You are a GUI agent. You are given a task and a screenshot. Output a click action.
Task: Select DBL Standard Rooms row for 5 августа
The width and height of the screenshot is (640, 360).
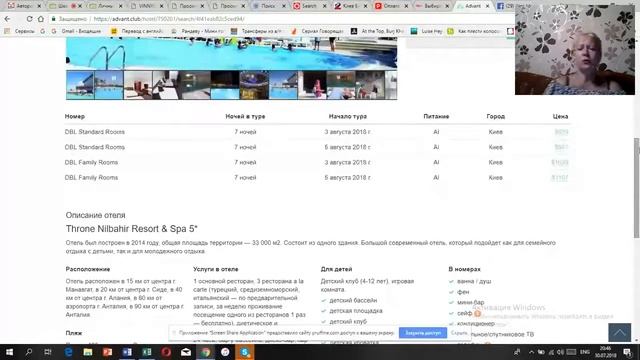coord(318,147)
